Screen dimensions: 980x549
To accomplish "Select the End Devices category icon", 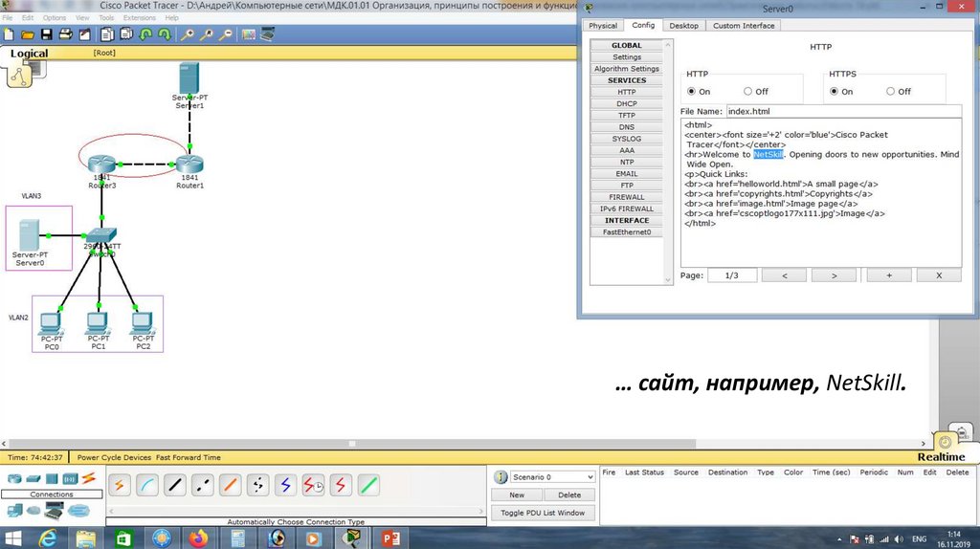I will (14, 511).
